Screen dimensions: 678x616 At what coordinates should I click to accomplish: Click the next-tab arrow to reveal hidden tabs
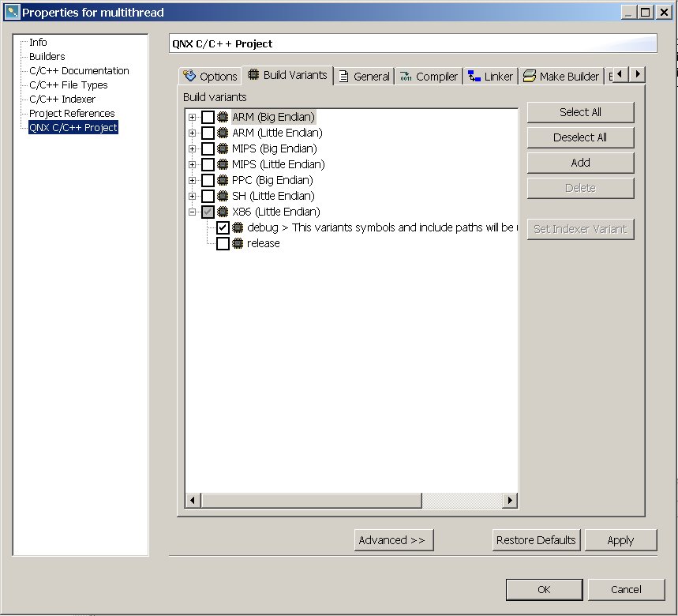tap(639, 73)
